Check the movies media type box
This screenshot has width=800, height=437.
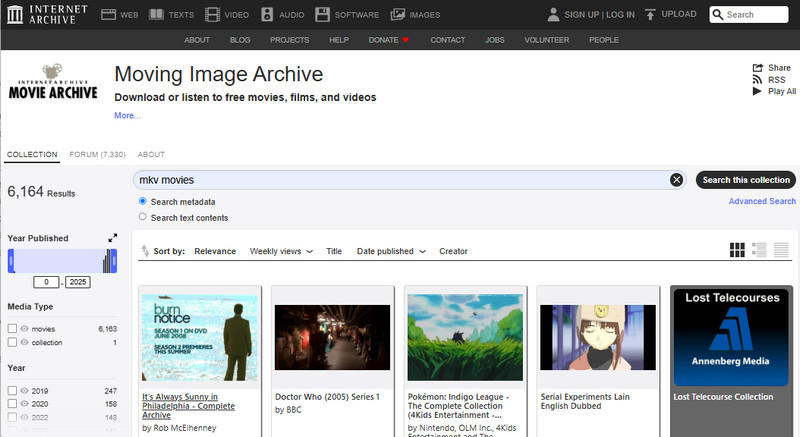point(12,329)
